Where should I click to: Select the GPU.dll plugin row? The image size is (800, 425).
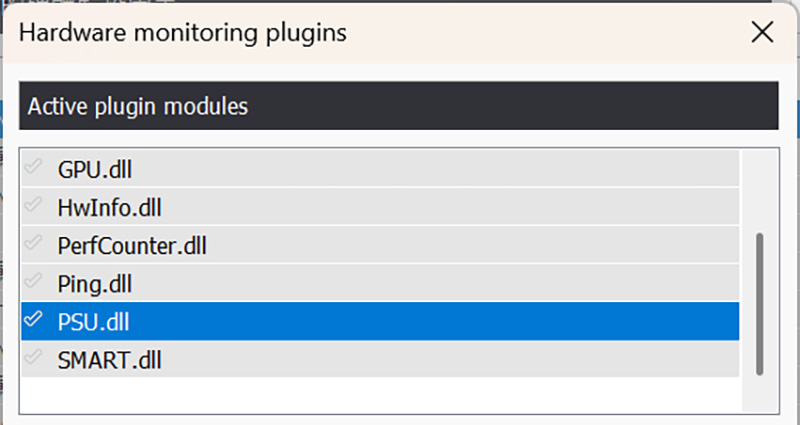(380, 168)
